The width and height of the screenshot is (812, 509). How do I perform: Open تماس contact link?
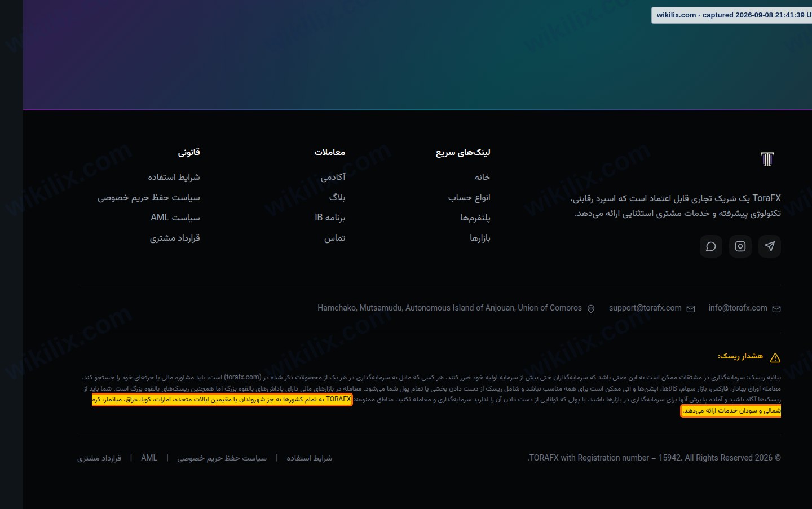tap(334, 238)
